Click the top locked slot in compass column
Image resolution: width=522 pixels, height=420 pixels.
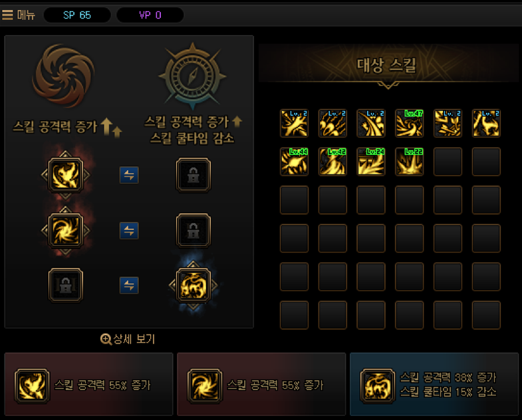[194, 175]
